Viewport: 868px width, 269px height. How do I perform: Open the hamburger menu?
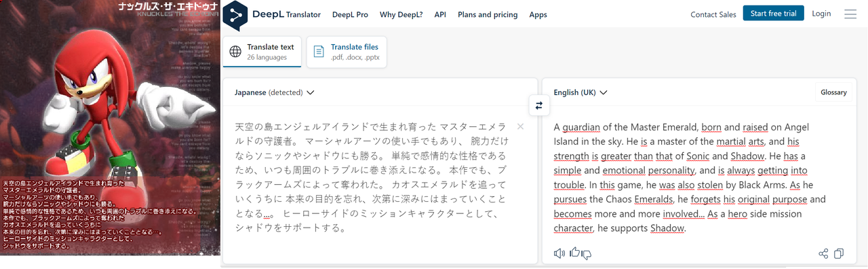(850, 14)
